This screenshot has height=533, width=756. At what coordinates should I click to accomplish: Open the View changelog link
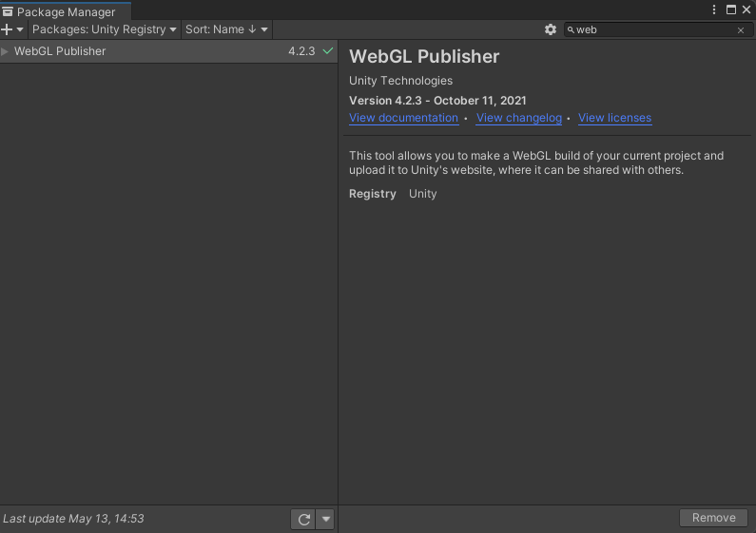tap(519, 118)
